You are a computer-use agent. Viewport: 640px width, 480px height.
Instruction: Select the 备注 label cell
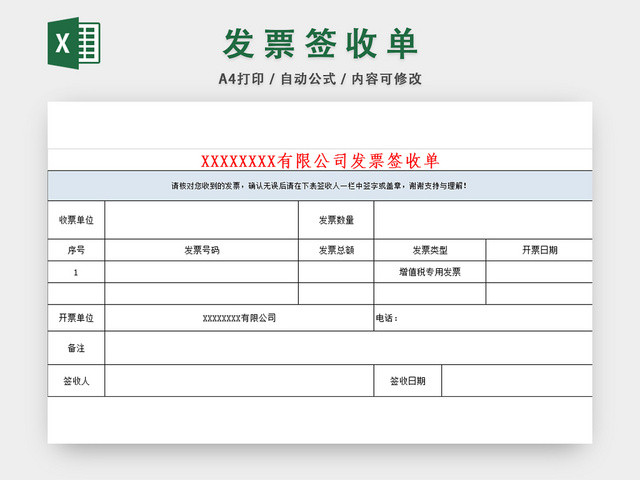[x=76, y=348]
